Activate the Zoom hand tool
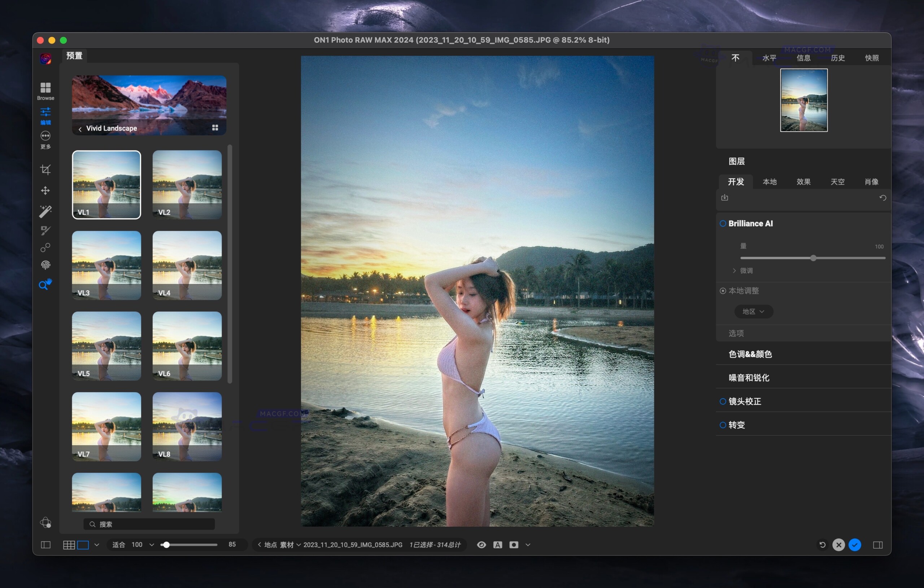 click(x=46, y=284)
